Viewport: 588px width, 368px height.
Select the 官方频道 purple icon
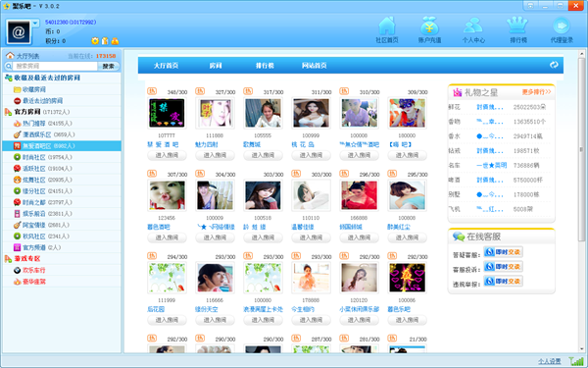(x=18, y=247)
